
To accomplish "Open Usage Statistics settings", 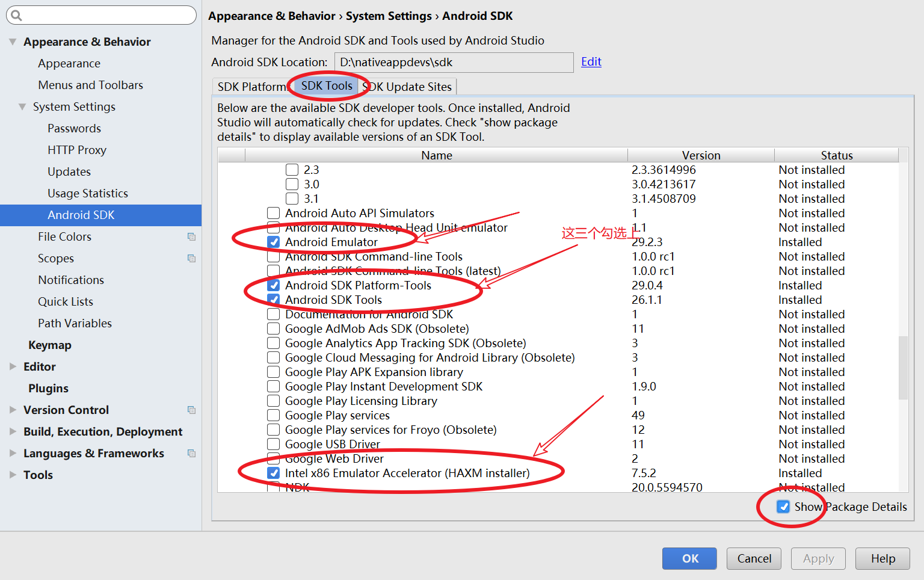I will [88, 193].
